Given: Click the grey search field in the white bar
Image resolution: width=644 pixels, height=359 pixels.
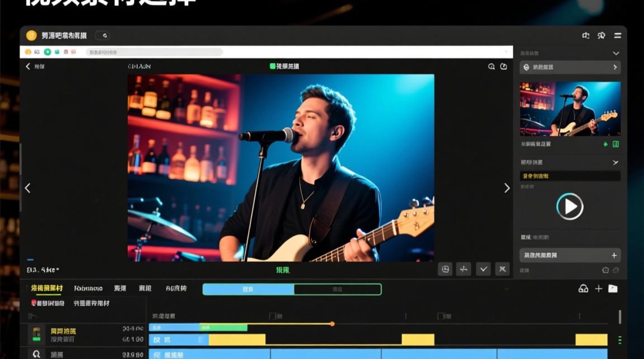Looking at the screenshot, I should pos(154,52).
